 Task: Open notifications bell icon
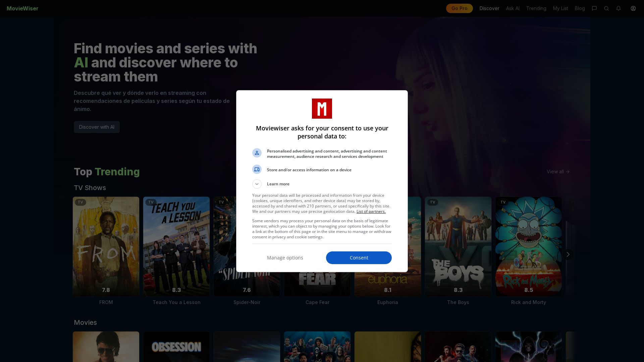619,8
